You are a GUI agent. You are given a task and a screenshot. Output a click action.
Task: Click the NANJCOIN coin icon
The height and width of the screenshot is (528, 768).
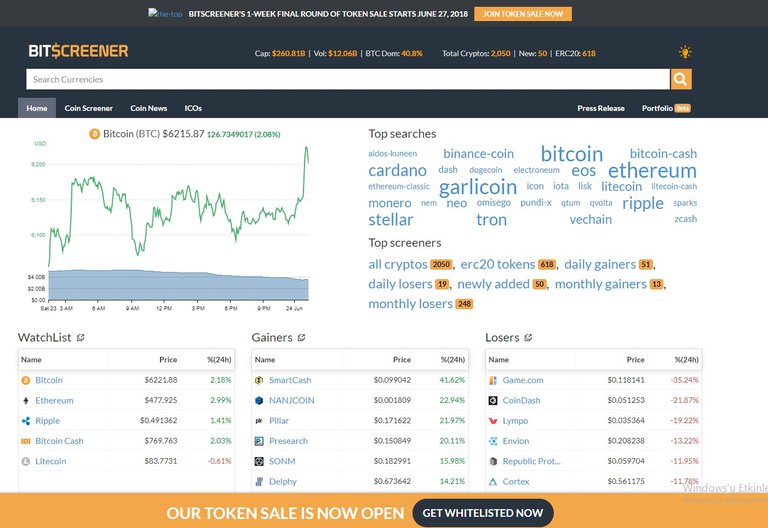[260, 401]
